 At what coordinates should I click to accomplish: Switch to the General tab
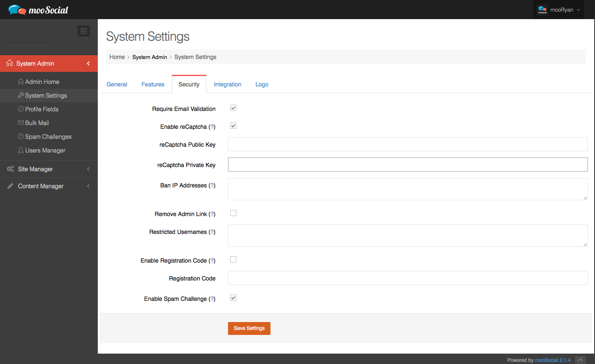pos(117,84)
